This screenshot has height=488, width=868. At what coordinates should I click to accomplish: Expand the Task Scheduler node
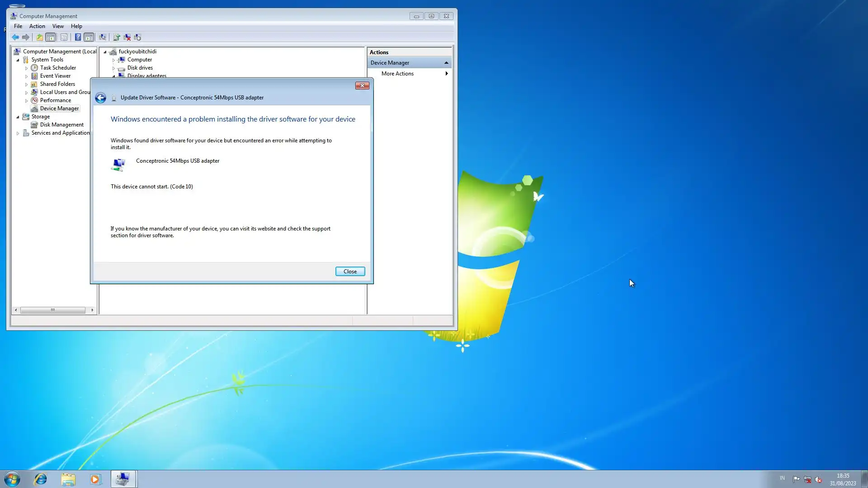coord(26,68)
